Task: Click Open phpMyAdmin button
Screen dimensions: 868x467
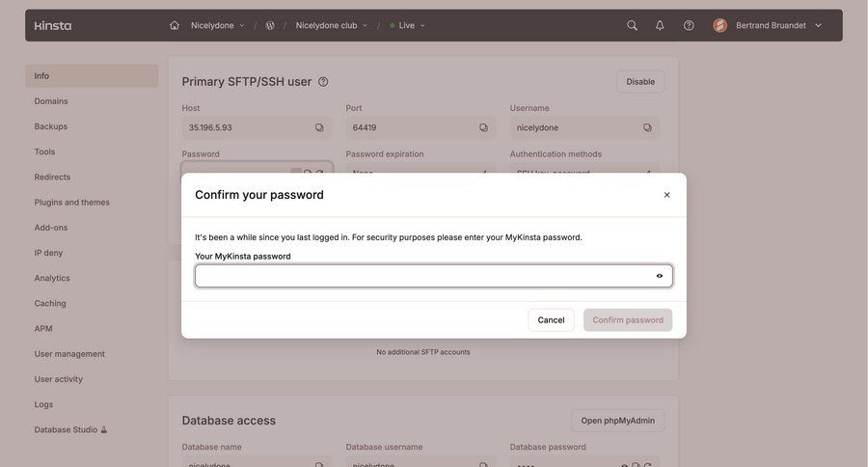Action: pyautogui.click(x=618, y=421)
